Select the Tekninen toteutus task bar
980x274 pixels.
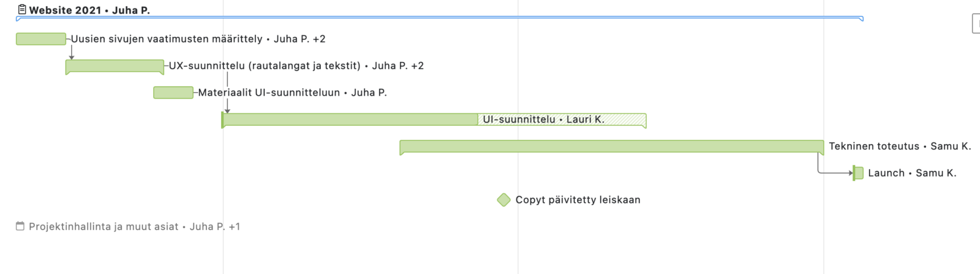(611, 146)
